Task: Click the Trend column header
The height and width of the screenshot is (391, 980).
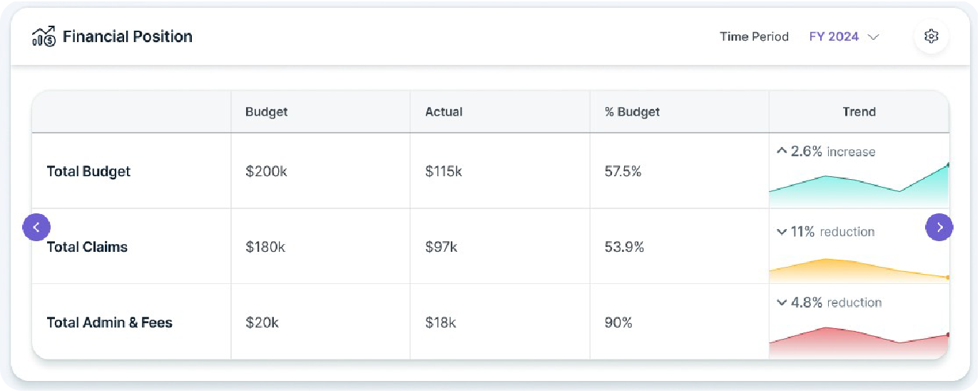Action: 859,111
